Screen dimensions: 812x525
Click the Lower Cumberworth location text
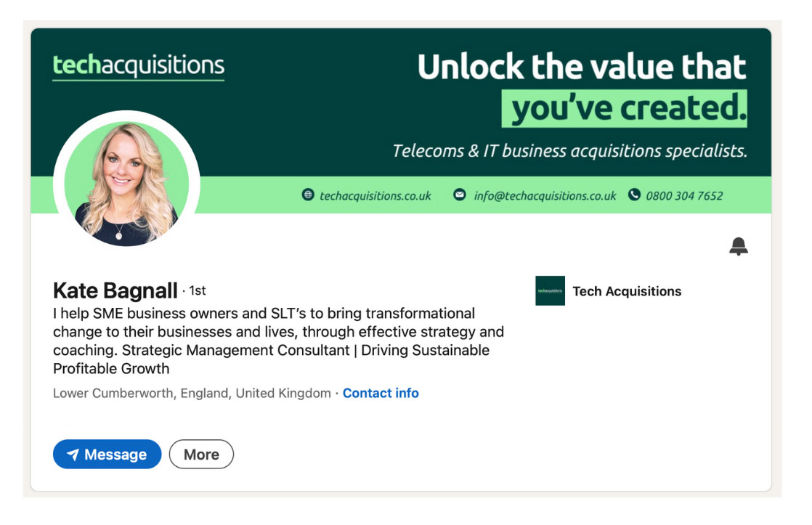click(192, 393)
